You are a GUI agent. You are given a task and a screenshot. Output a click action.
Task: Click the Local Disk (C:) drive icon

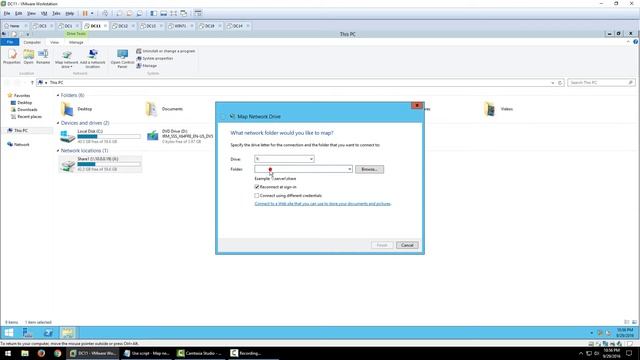(x=67, y=136)
